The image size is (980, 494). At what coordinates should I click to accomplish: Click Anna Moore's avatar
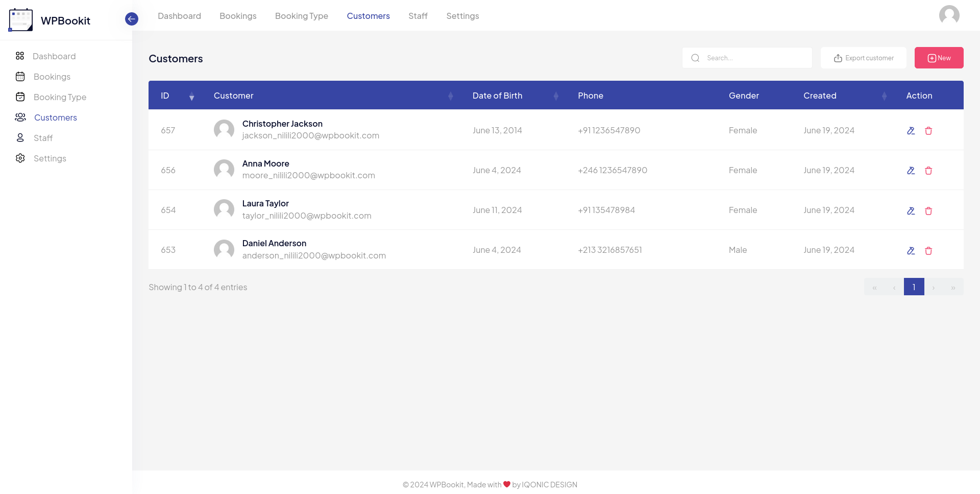point(224,170)
